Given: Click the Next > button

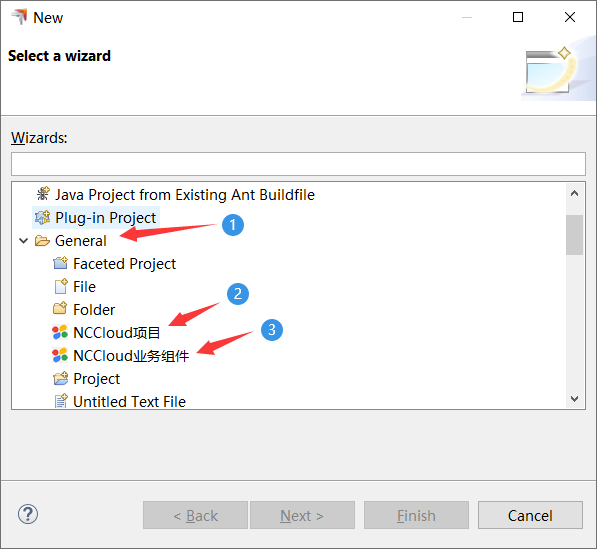Looking at the screenshot, I should (302, 515).
